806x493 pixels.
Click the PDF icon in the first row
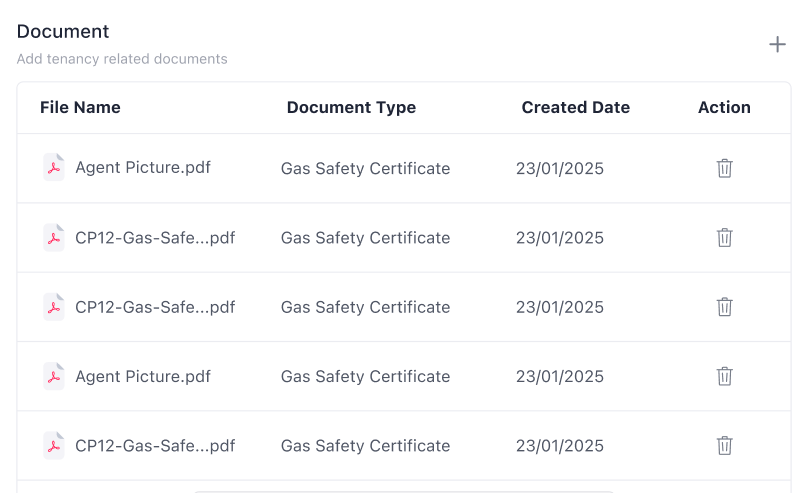pyautogui.click(x=54, y=168)
